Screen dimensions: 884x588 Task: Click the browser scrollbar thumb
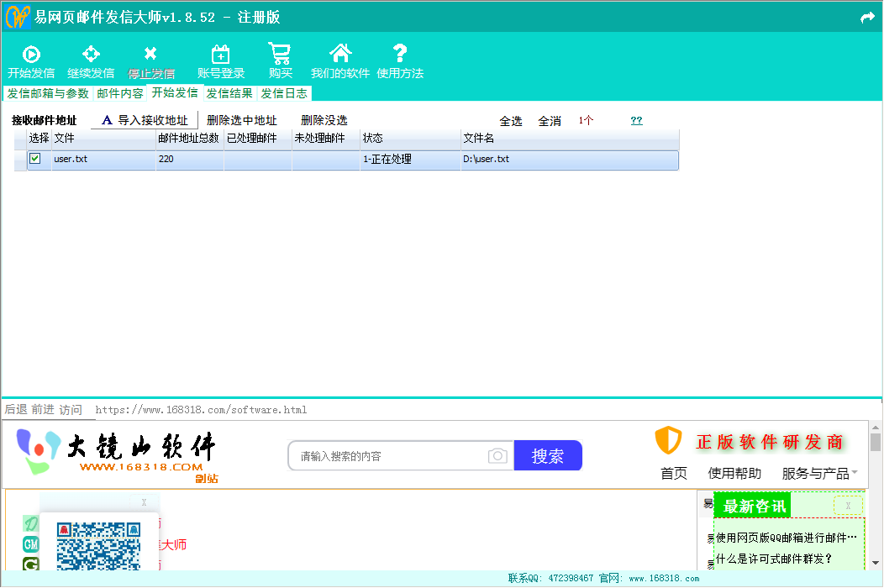[876, 442]
